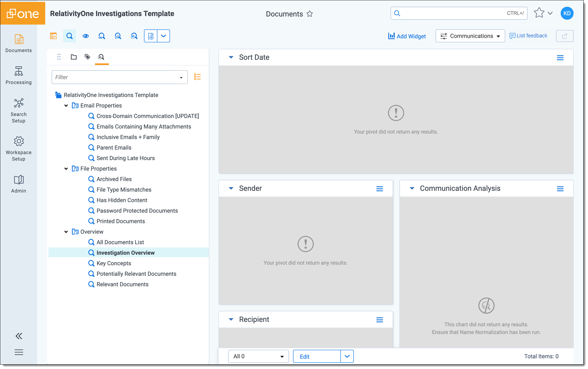Open All Documents List search
588x369 pixels.
coord(120,242)
